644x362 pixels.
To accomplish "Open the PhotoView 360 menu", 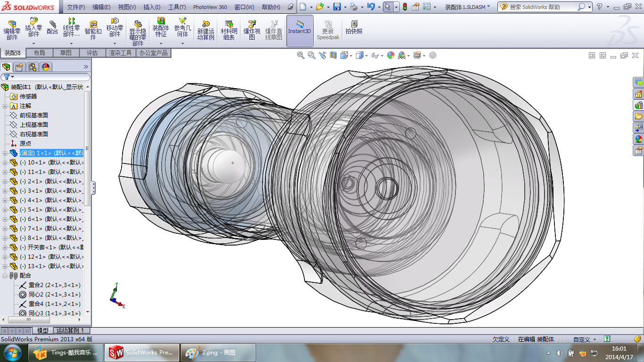I will (210, 7).
